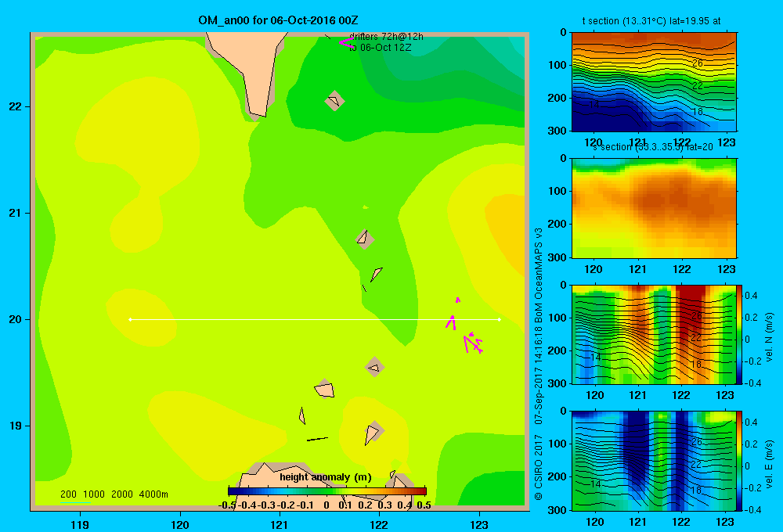Viewport: 783px width, 532px height.
Task: Click the '200' depth contour legend entry
Action: click(68, 494)
